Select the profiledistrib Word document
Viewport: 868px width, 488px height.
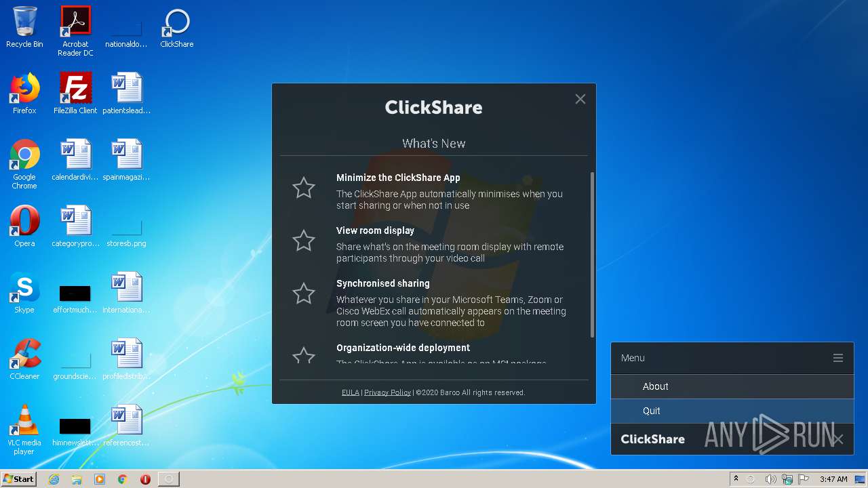point(126,360)
